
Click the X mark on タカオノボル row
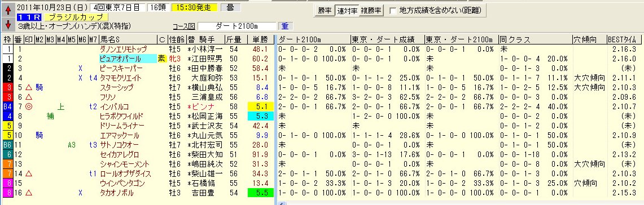81,193
